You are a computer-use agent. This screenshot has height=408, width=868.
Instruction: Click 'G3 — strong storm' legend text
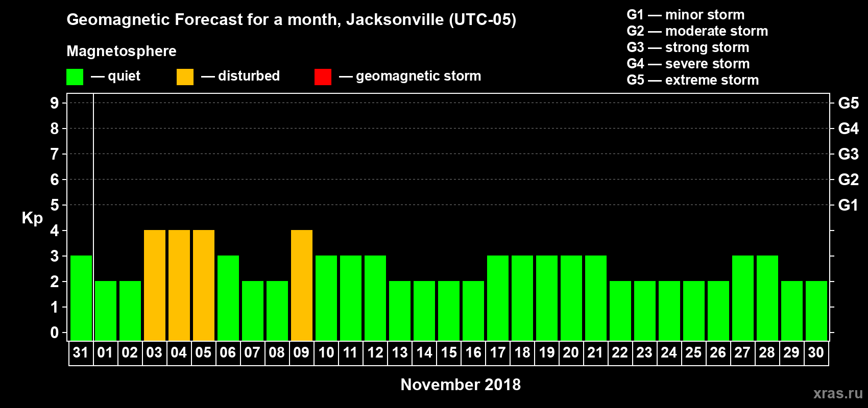[688, 47]
